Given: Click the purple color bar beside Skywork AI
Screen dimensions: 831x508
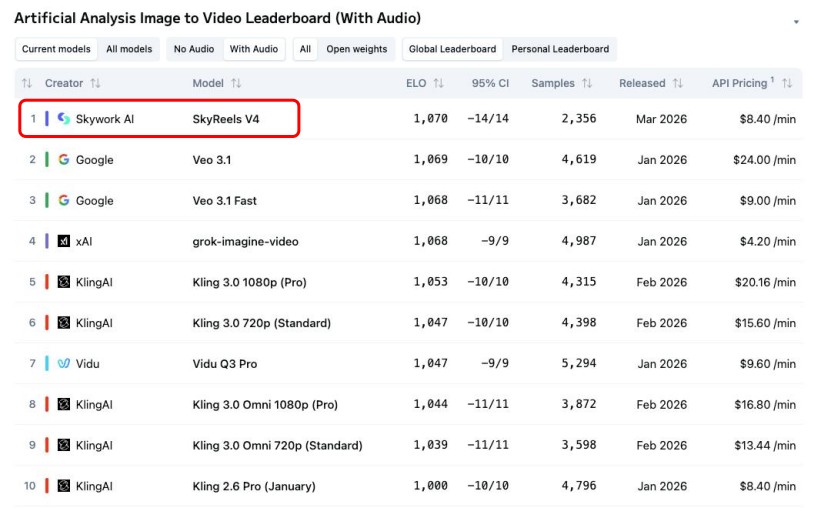Looking at the screenshot, I should (47, 119).
